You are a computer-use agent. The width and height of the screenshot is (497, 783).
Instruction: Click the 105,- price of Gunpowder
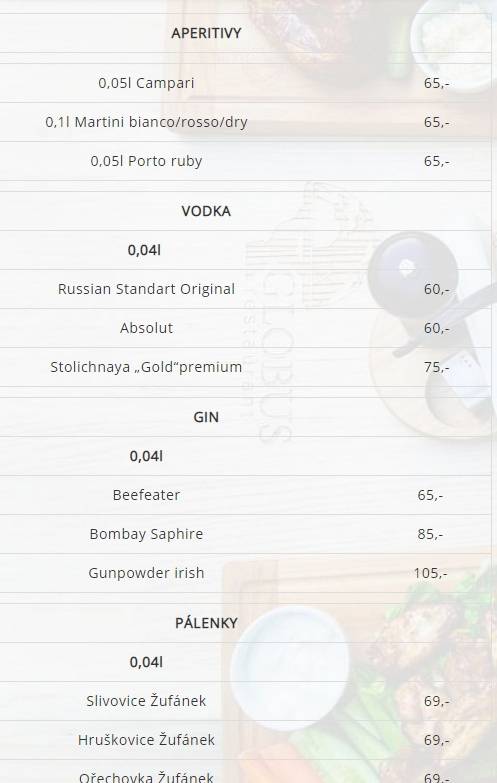431,573
